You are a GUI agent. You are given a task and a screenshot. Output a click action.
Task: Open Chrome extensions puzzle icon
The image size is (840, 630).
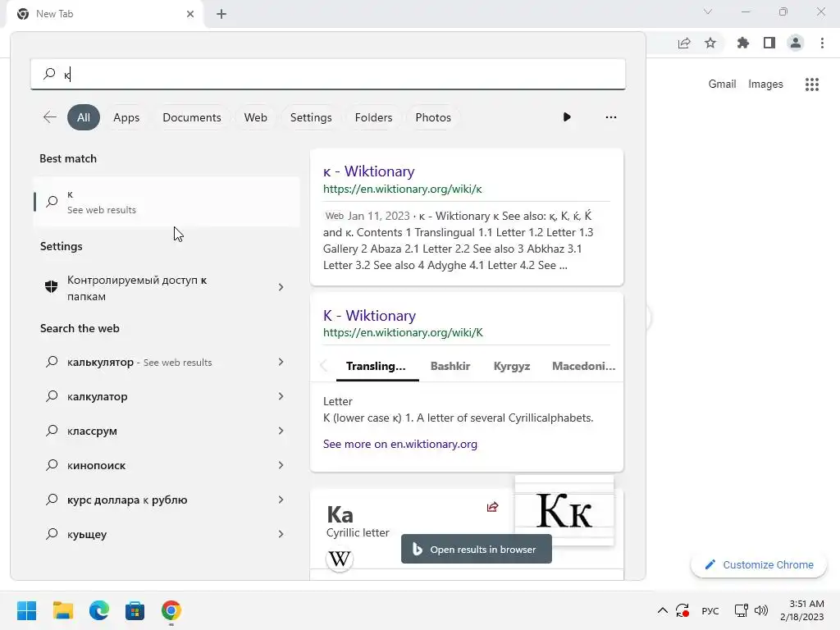point(743,43)
